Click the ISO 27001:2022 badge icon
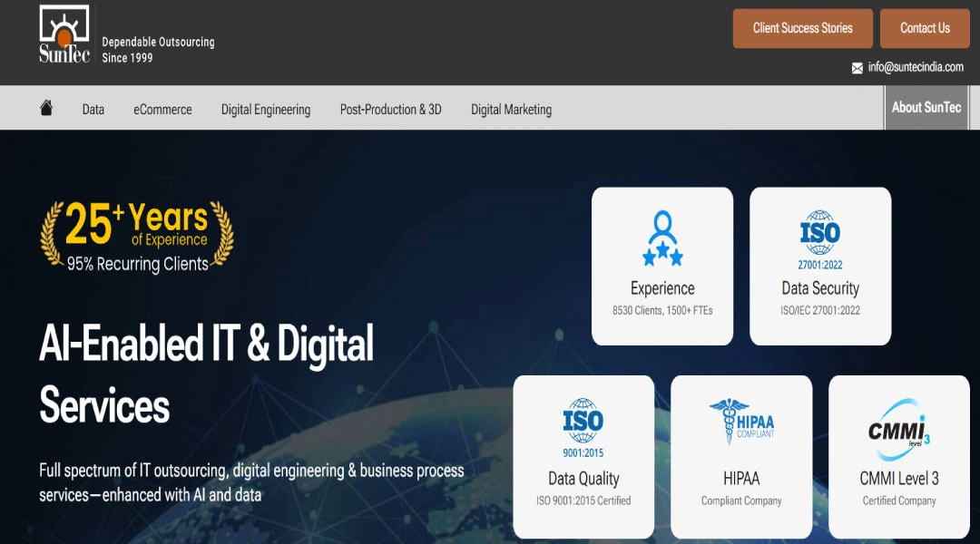Image resolution: width=980 pixels, height=544 pixels. (820, 240)
